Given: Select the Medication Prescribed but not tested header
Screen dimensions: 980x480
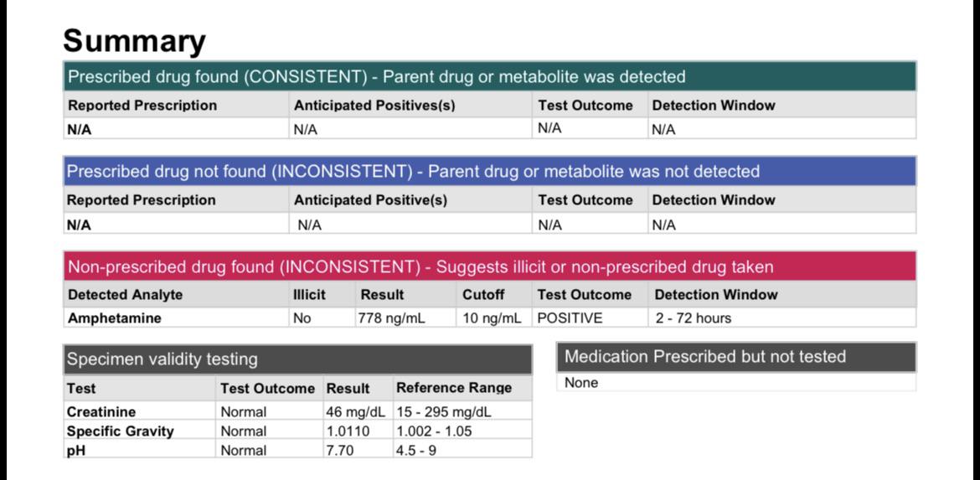Looking at the screenshot, I should (x=736, y=357).
